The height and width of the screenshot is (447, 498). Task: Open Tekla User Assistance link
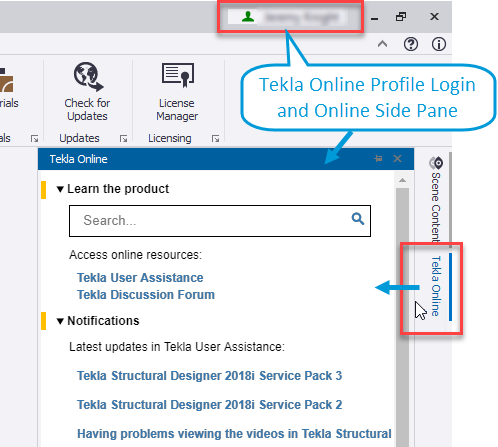[140, 278]
